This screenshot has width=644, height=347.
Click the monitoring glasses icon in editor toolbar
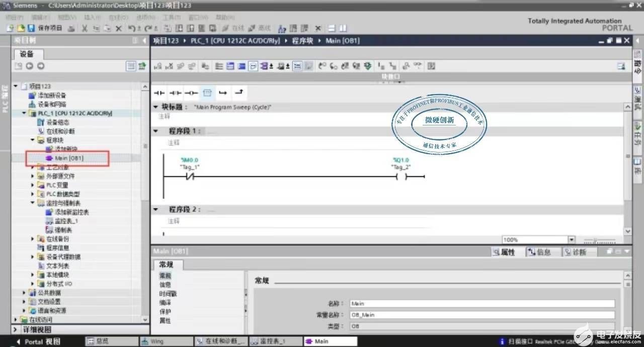(417, 66)
